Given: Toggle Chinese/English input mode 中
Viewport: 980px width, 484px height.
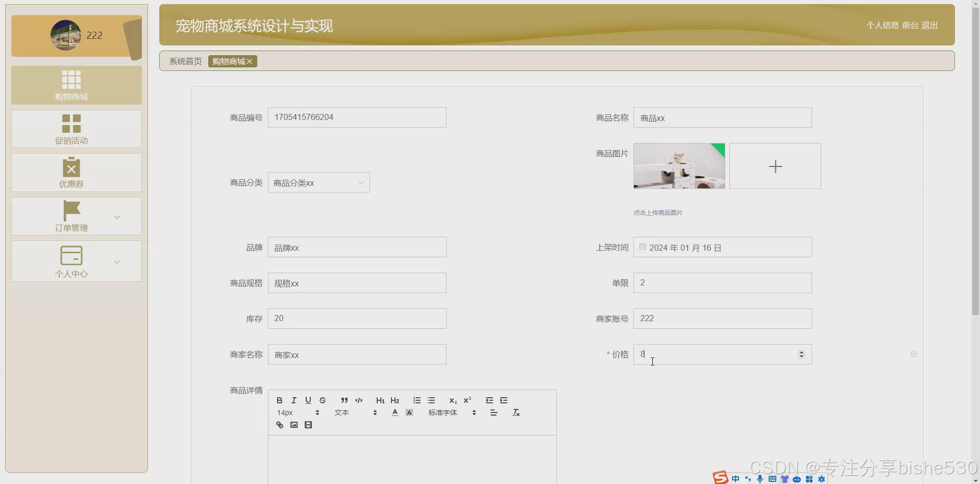Looking at the screenshot, I should click(x=736, y=479).
